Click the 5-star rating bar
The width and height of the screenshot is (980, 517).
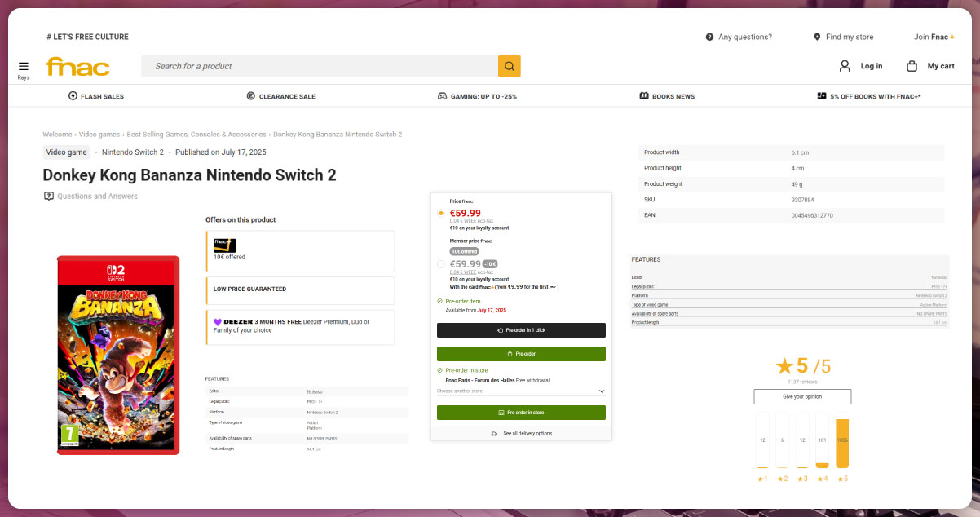(x=842, y=443)
